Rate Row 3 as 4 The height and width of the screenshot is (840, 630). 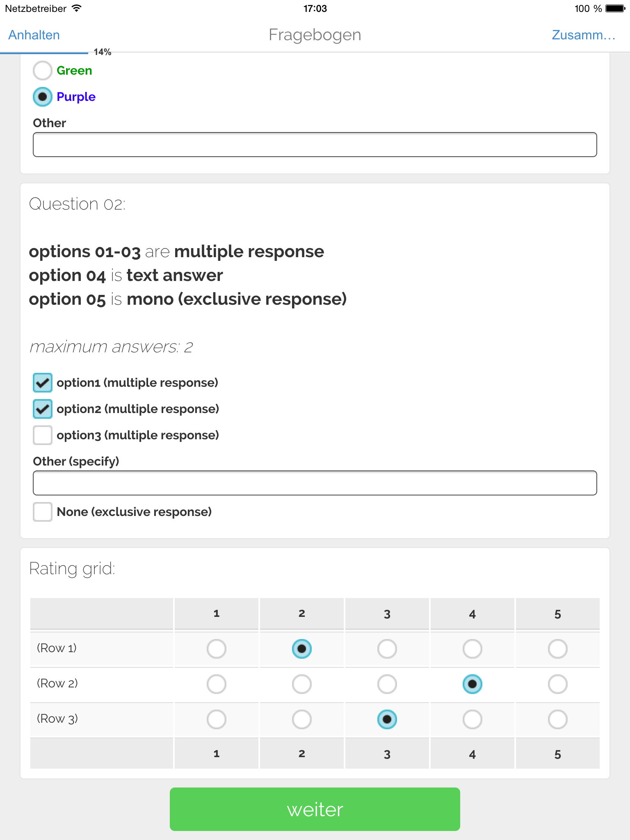(472, 719)
